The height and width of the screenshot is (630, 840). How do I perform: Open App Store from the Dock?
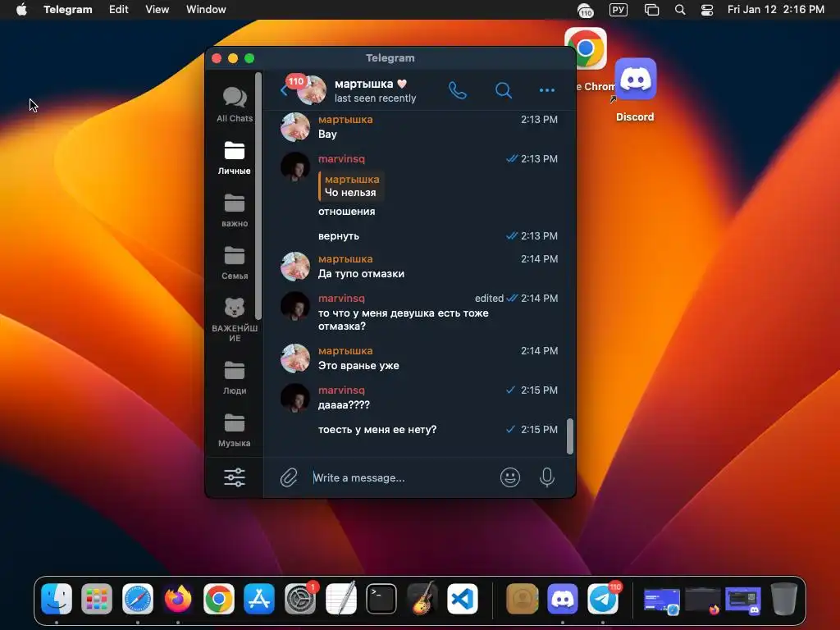(259, 599)
